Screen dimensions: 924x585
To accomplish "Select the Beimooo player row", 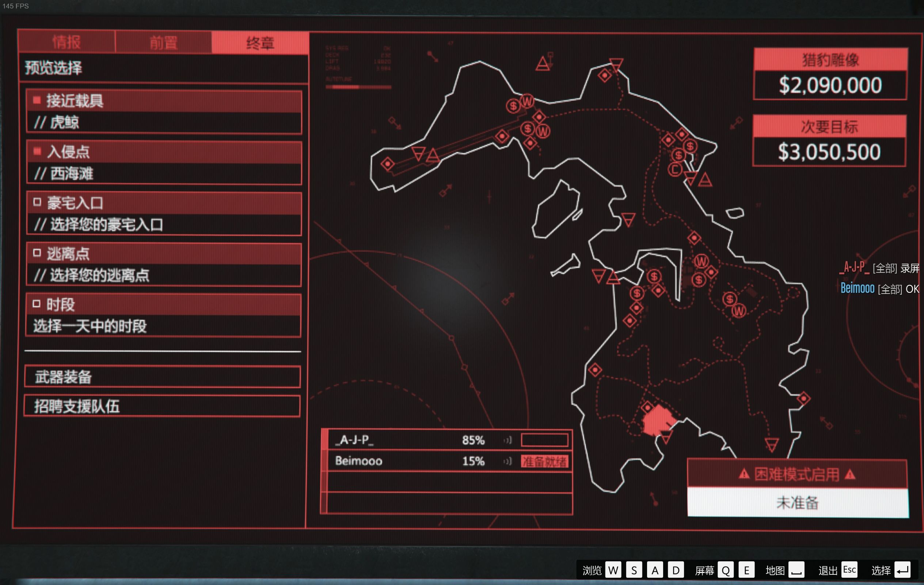I will 447,461.
